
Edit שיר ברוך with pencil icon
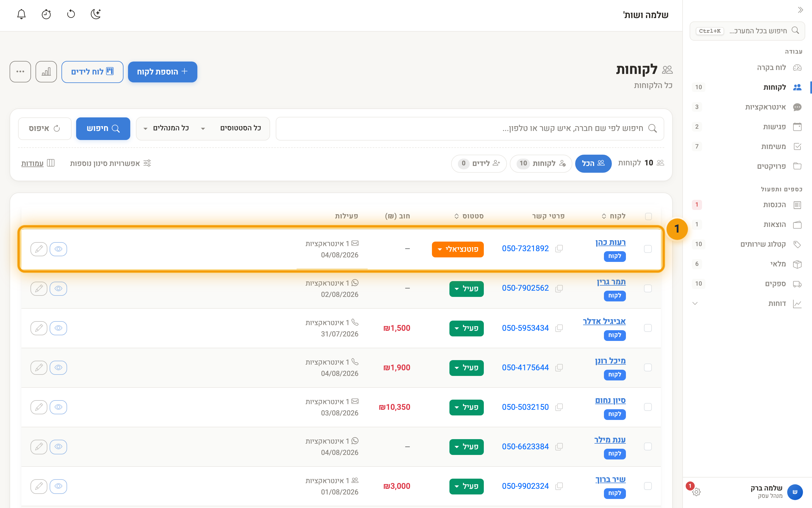point(39,486)
